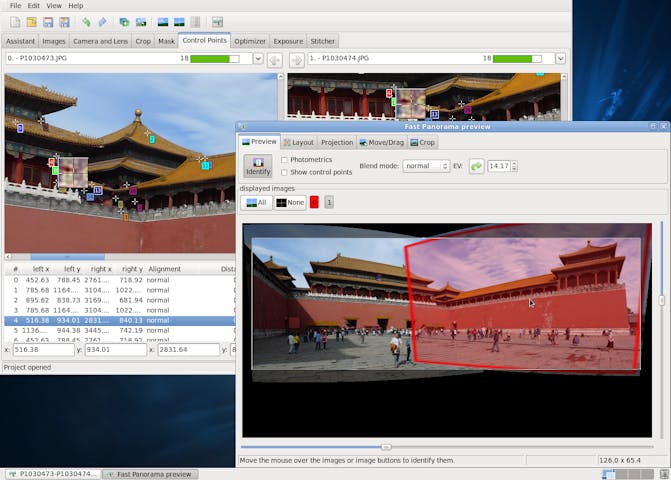
Task: Click the horizontal slider below panorama preview
Action: tap(386, 447)
